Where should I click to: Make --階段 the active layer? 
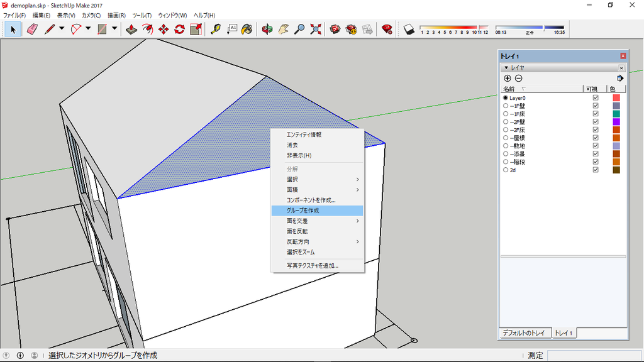pos(506,162)
